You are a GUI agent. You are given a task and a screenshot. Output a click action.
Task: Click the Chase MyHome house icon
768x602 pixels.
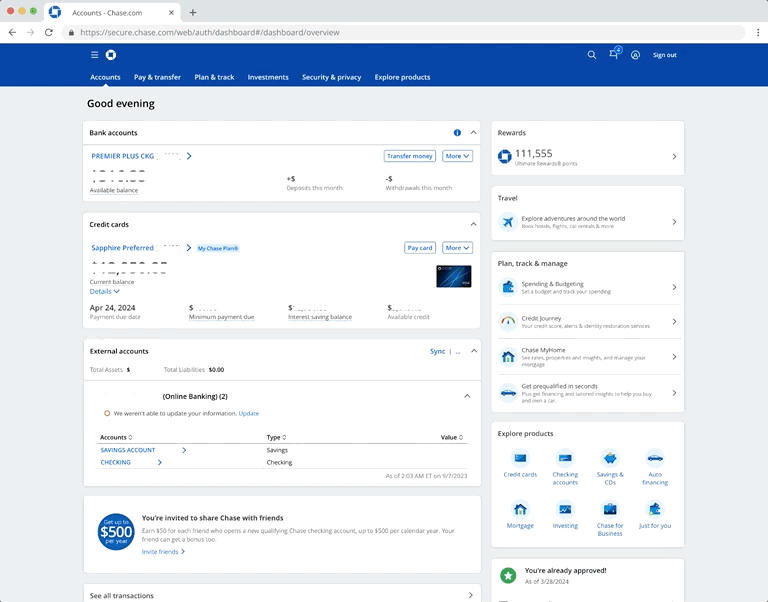(508, 357)
